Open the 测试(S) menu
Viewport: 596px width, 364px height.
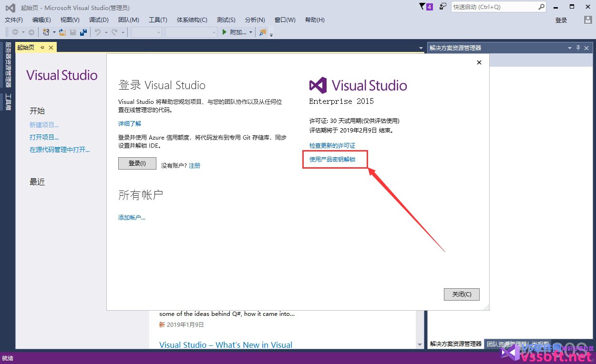pos(226,20)
